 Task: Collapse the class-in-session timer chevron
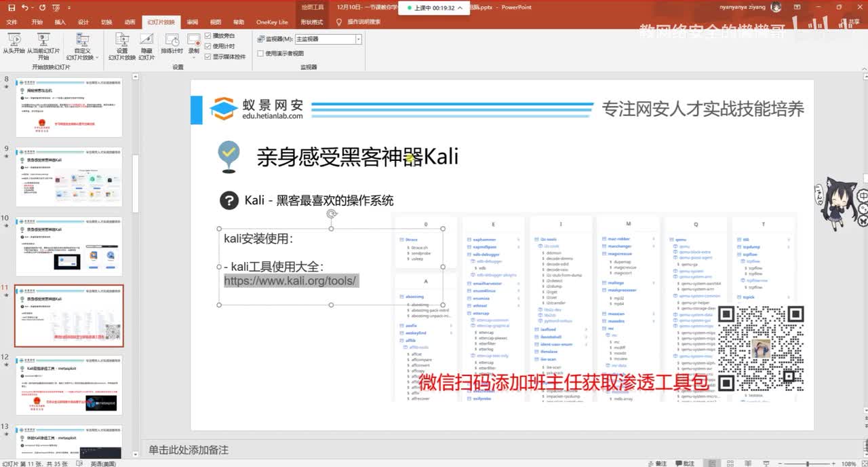460,8
